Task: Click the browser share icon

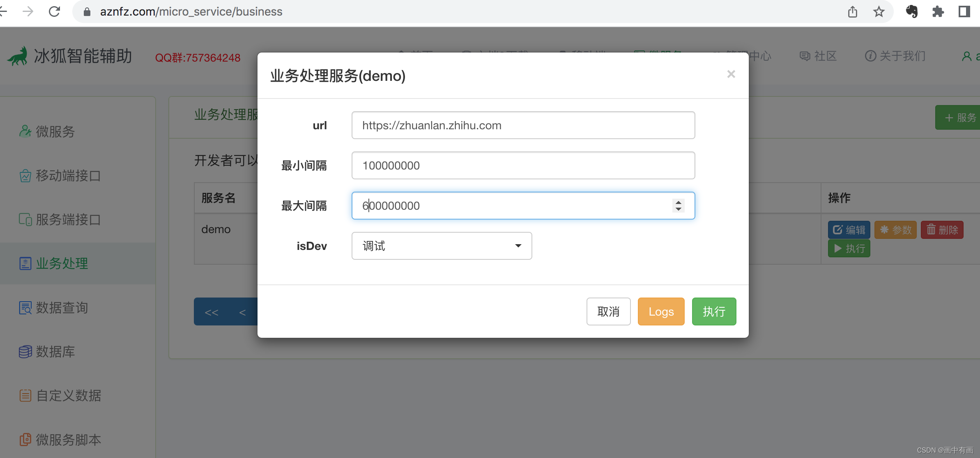Action: click(853, 11)
